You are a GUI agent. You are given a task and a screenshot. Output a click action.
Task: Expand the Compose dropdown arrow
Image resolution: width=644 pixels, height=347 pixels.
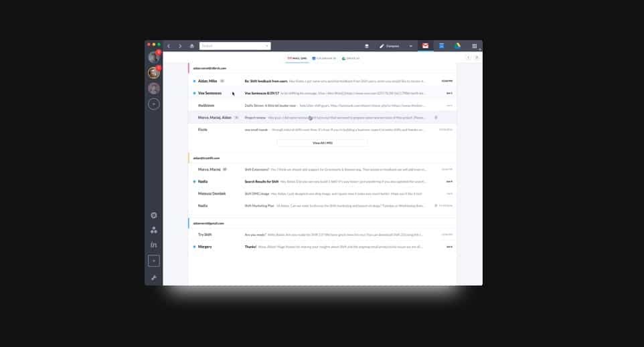coord(411,46)
